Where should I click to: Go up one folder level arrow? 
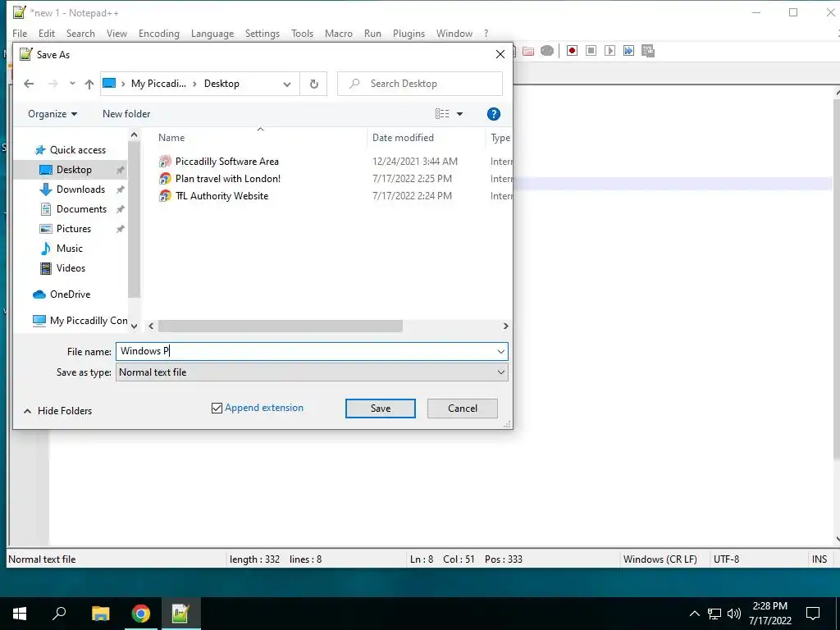89,84
